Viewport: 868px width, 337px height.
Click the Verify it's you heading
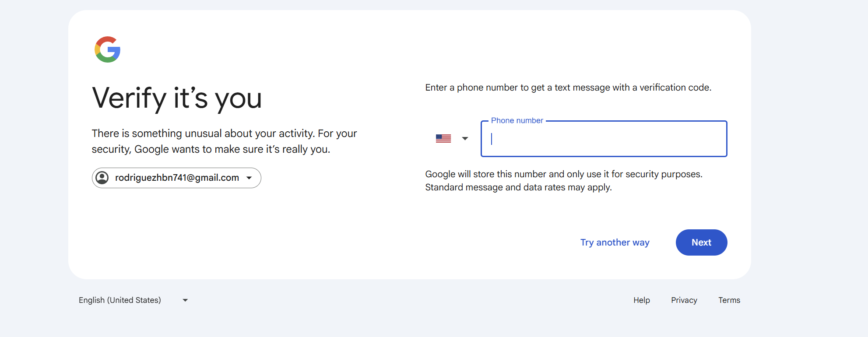click(x=177, y=98)
